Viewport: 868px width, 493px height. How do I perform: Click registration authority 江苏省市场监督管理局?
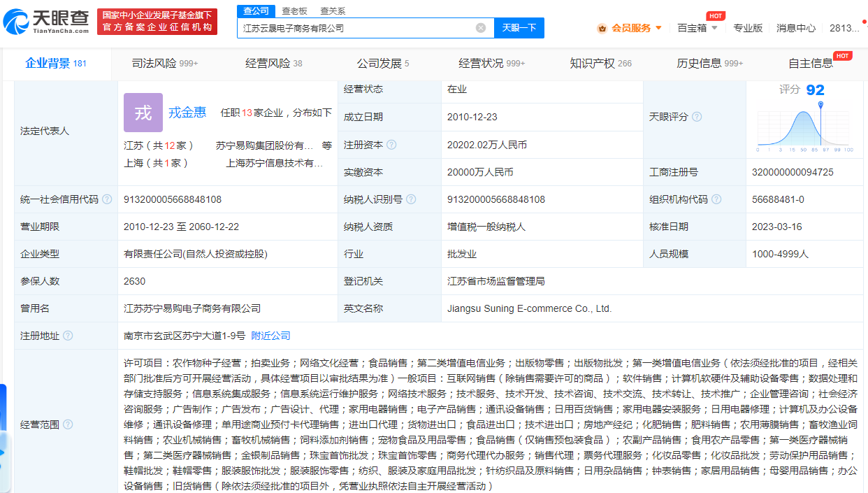click(496, 281)
